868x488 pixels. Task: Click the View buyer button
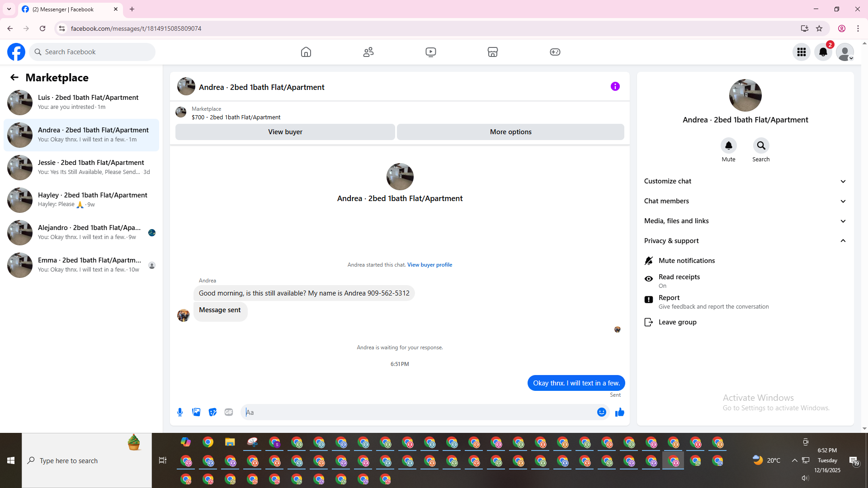point(285,132)
